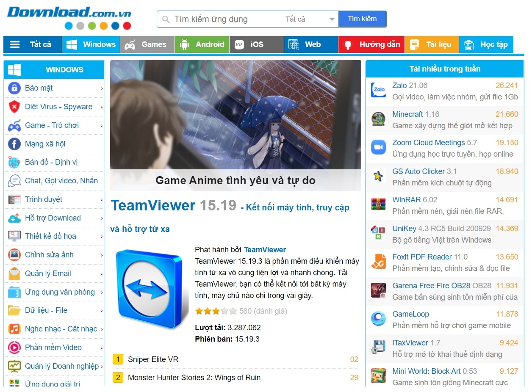Open the Tài liệu tab

[432, 44]
